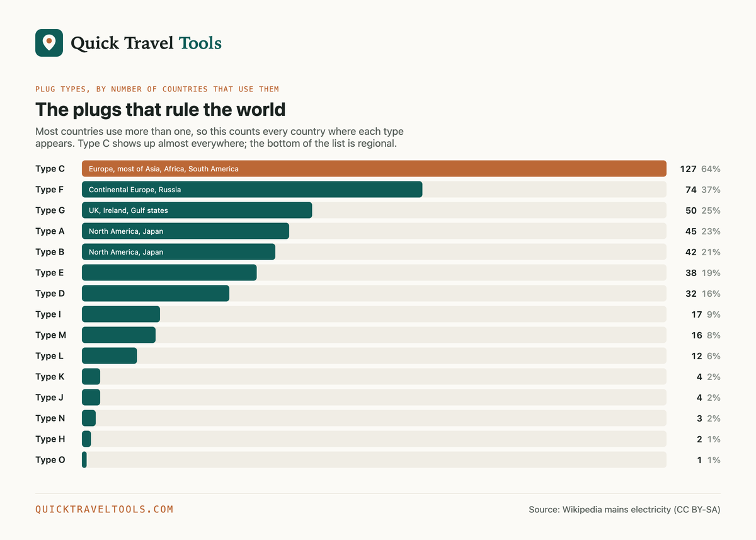Click the orange Type C bar
Viewport: 756px width, 540px height.
click(x=374, y=169)
